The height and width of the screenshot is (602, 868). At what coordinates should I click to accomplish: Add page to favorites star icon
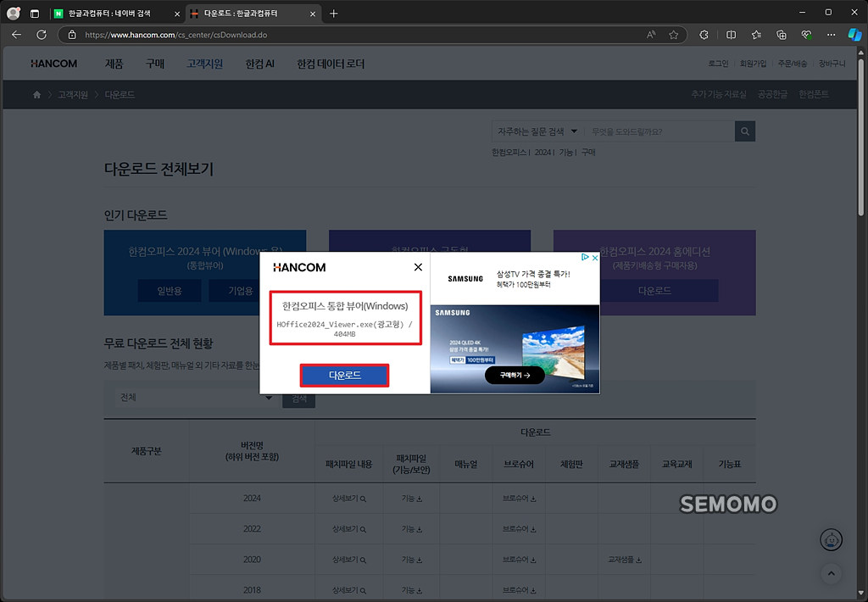click(673, 35)
